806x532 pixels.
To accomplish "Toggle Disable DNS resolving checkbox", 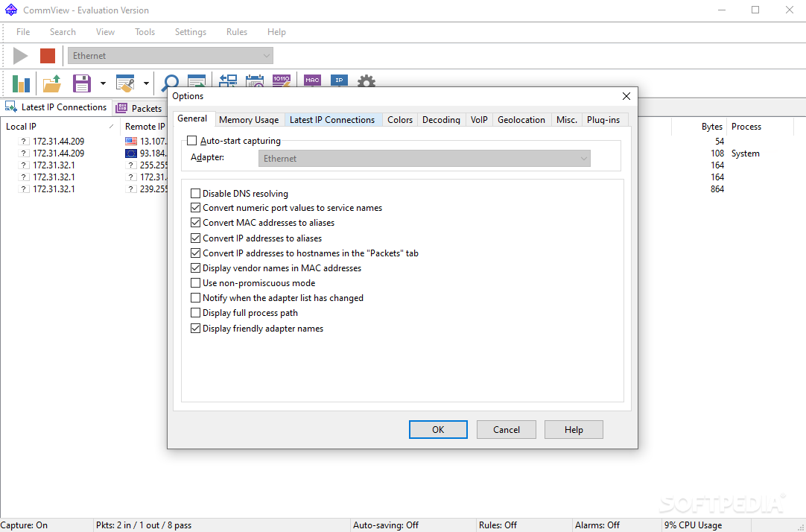I will click(x=195, y=193).
